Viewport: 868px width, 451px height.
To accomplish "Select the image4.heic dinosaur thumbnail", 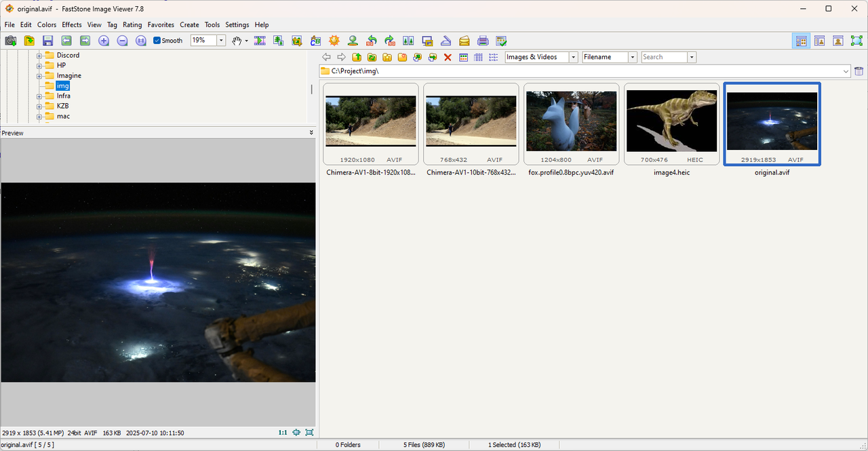I will coord(671,124).
